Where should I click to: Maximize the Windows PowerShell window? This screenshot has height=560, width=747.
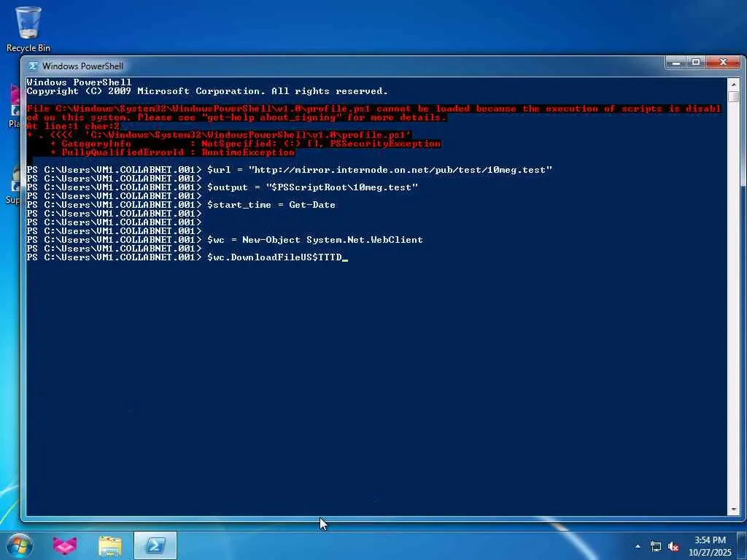click(696, 63)
